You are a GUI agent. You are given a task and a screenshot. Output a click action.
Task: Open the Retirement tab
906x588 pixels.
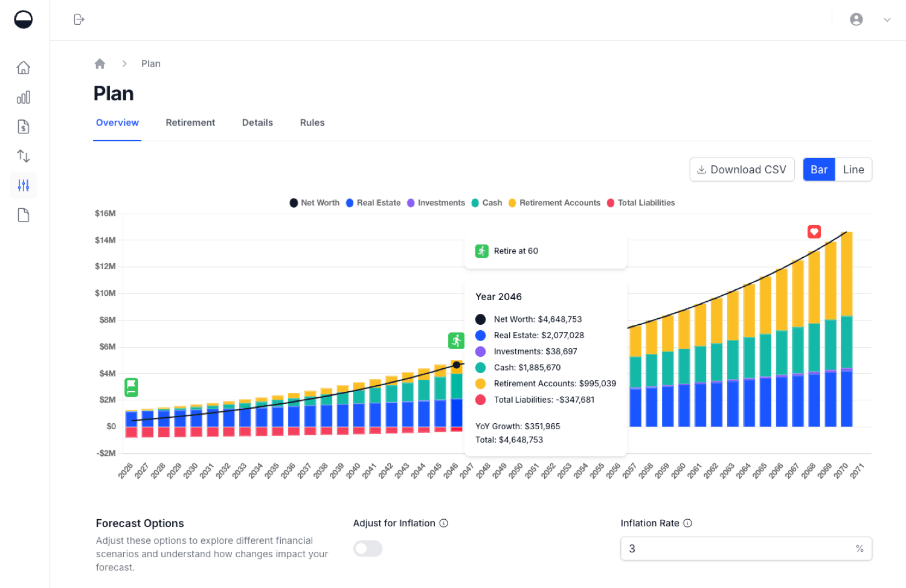coord(190,123)
